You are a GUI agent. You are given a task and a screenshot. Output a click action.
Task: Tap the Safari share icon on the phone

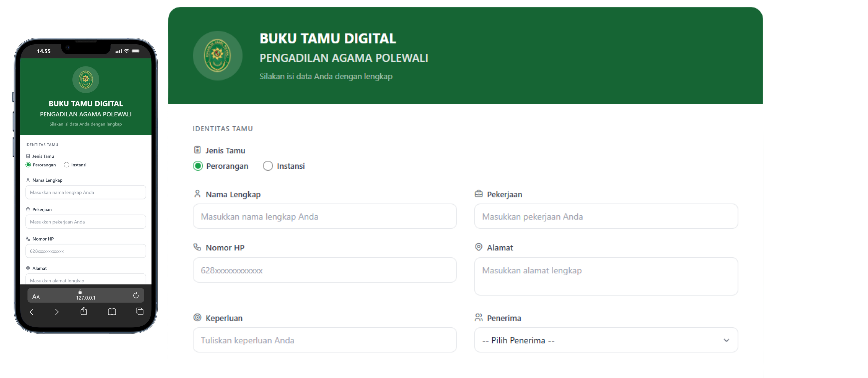click(84, 311)
